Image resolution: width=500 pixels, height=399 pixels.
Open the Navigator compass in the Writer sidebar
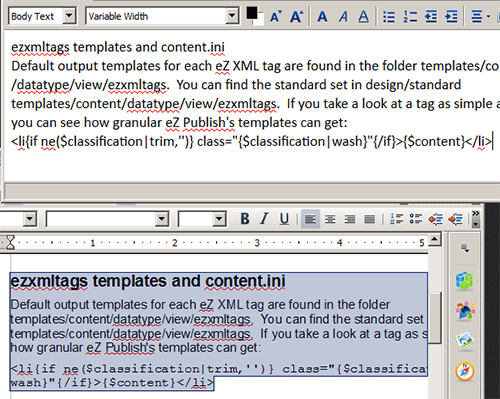pyautogui.click(x=465, y=371)
